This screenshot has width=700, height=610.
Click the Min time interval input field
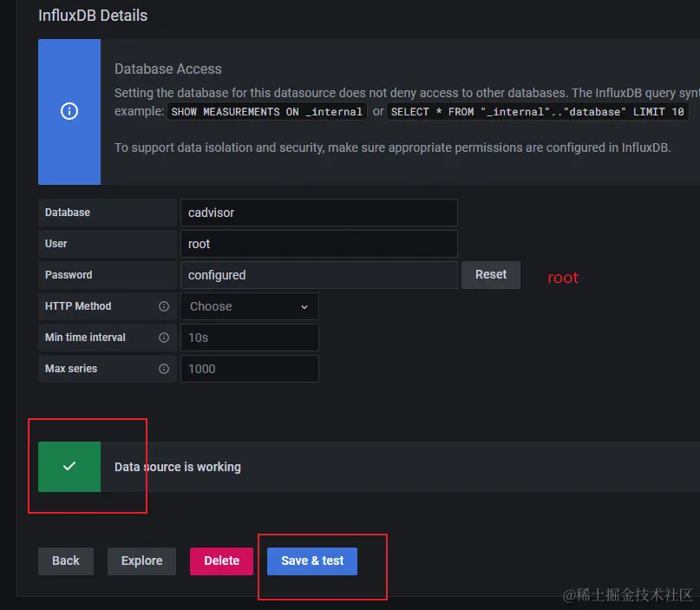[x=250, y=338]
